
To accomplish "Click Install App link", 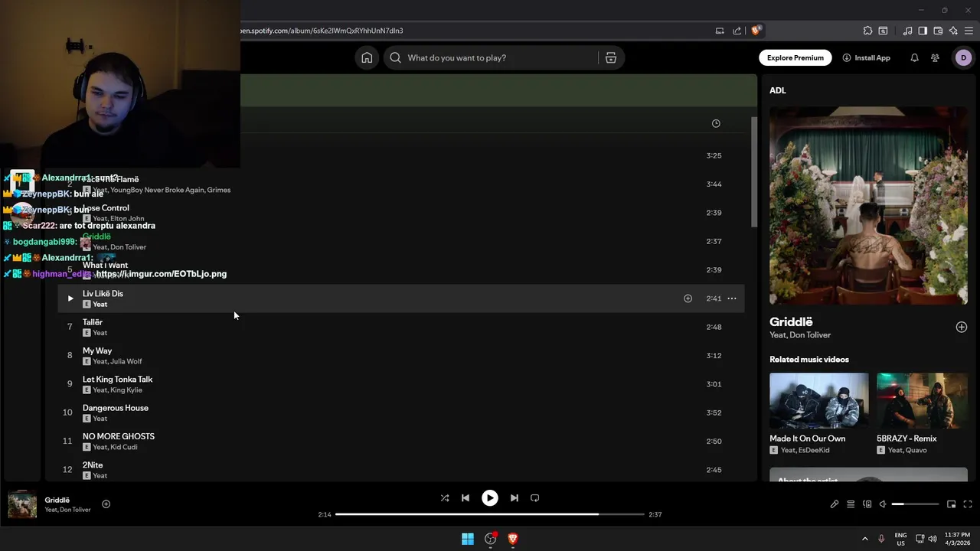I will pos(866,58).
